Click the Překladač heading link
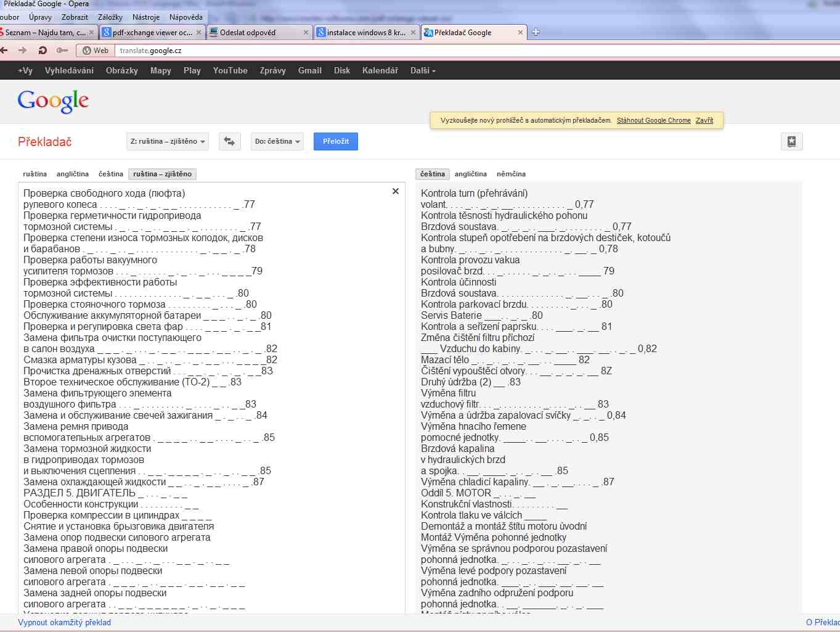The height and width of the screenshot is (632, 840). [45, 142]
